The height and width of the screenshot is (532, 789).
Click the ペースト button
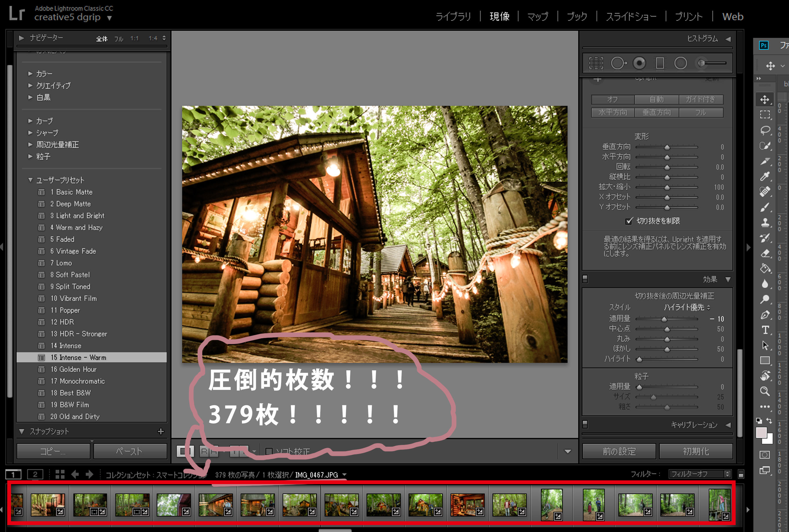(x=130, y=451)
